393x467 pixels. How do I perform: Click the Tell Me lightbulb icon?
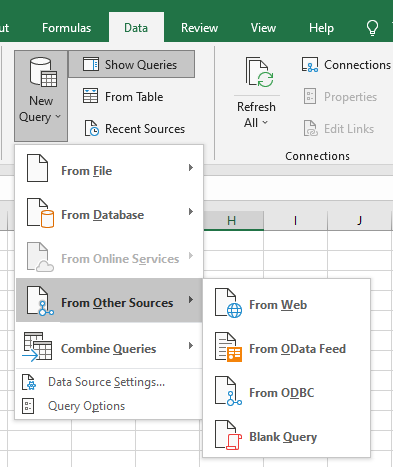pyautogui.click(x=372, y=28)
